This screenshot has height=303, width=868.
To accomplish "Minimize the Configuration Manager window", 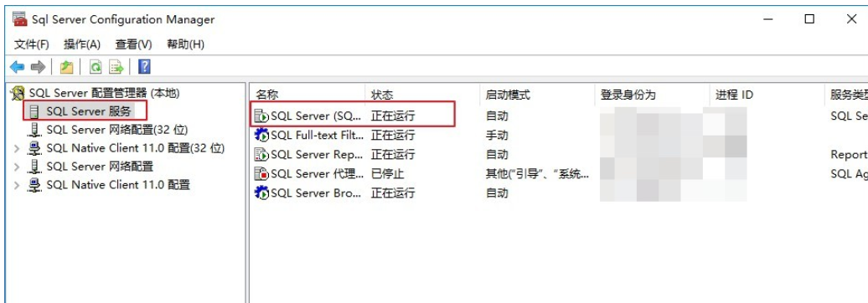I will pyautogui.click(x=767, y=19).
